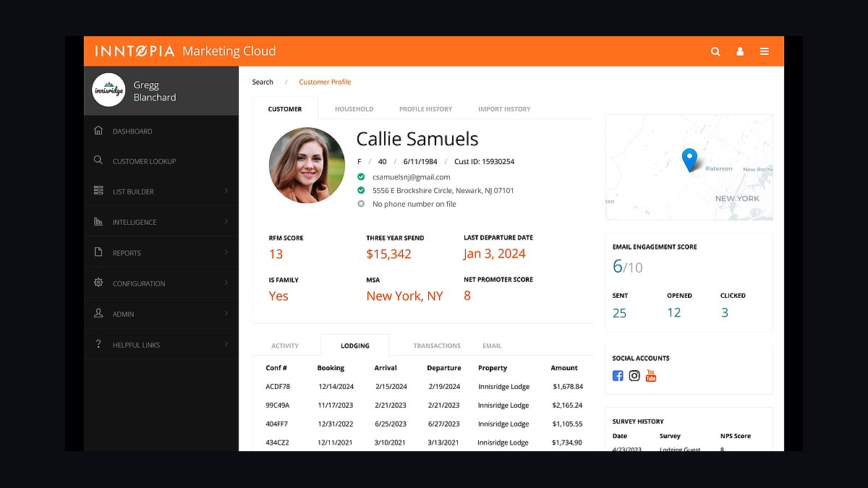Image resolution: width=868 pixels, height=488 pixels.
Task: Click the Last Departure Date Jan 3, 2024
Action: pyautogui.click(x=495, y=254)
